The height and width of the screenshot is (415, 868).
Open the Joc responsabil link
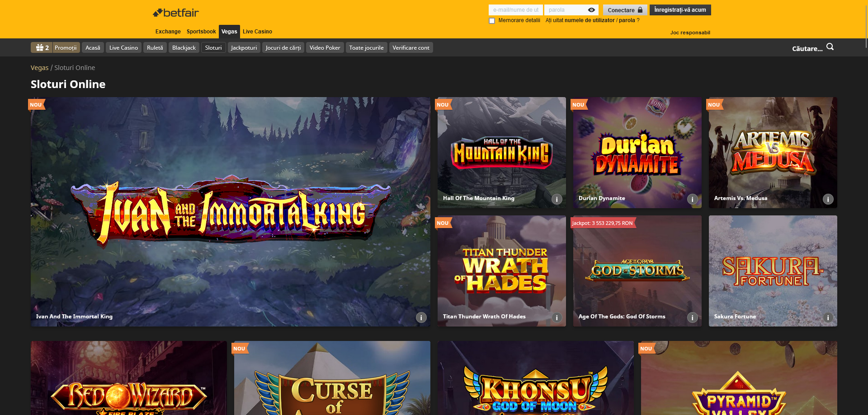tap(690, 33)
